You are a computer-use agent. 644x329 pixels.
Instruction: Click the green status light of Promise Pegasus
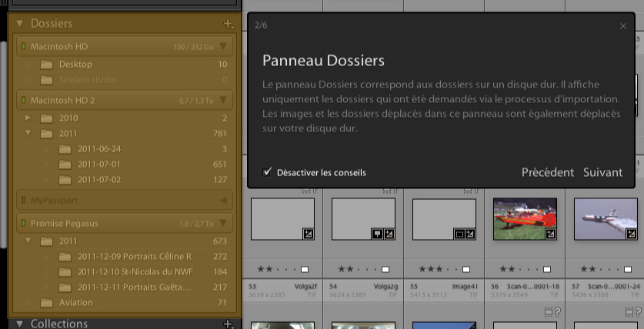coord(23,223)
